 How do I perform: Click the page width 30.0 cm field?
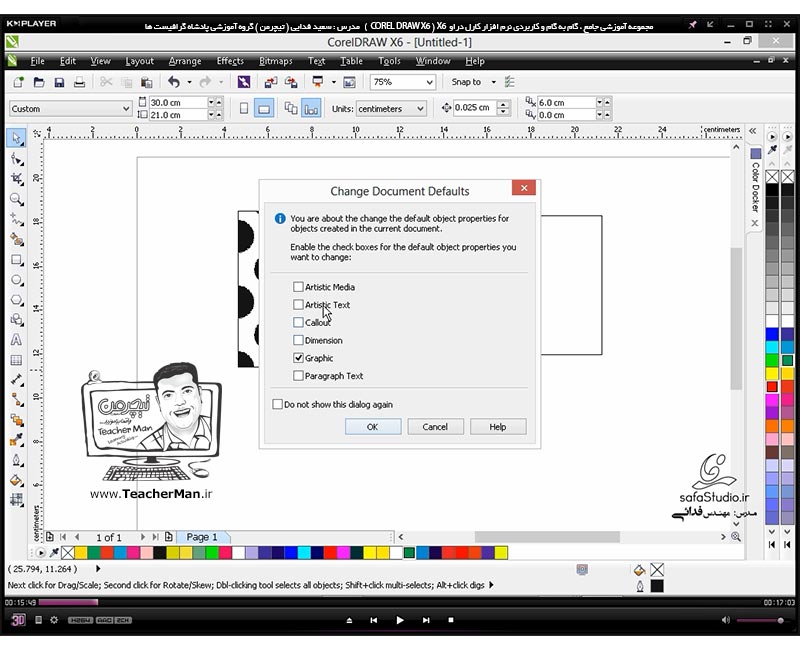pyautogui.click(x=178, y=103)
